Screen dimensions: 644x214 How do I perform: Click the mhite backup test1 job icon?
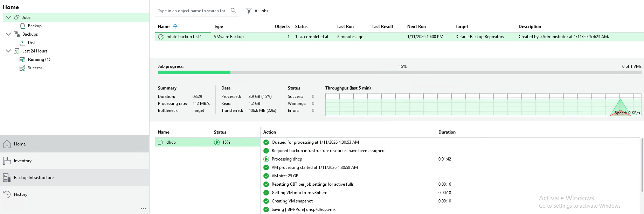point(161,37)
